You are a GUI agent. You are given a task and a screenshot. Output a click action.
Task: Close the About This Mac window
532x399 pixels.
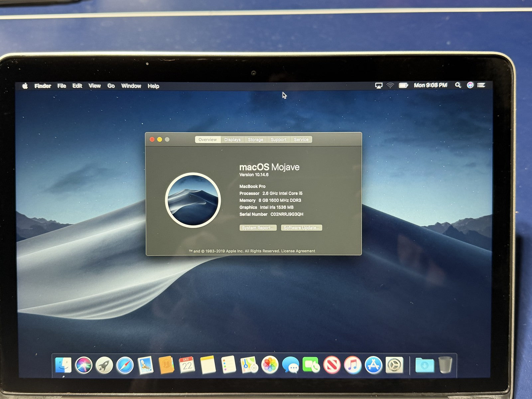click(152, 140)
